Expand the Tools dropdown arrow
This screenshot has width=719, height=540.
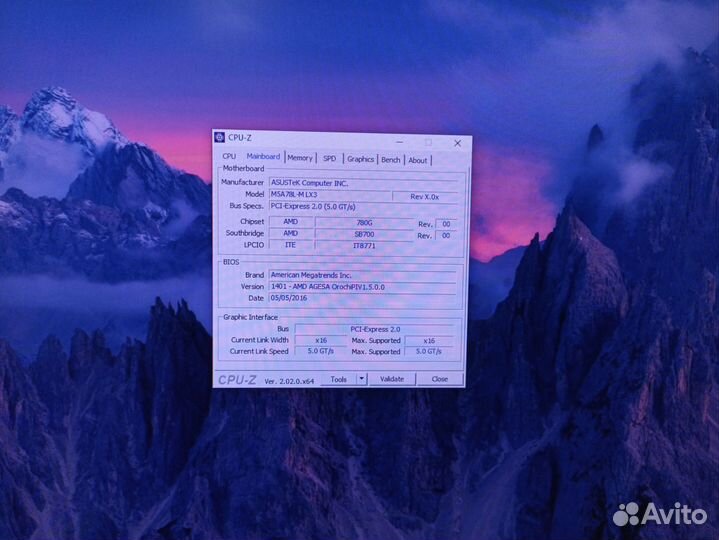361,379
